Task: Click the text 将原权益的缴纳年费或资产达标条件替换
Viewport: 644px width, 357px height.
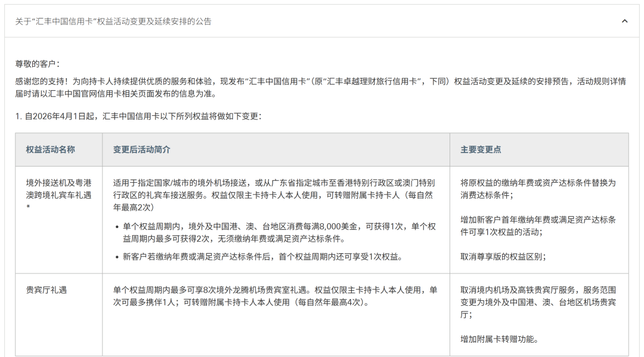Action: (x=538, y=189)
